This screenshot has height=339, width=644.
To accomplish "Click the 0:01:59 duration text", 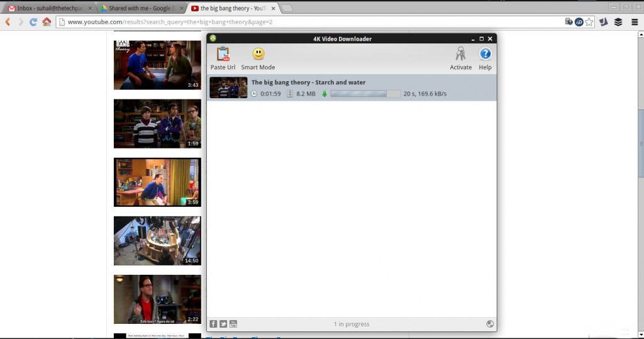I will (270, 94).
